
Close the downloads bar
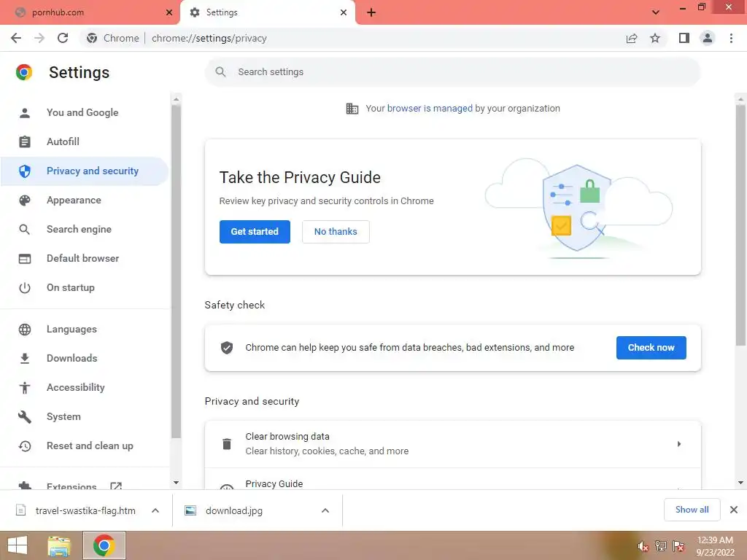(x=734, y=510)
